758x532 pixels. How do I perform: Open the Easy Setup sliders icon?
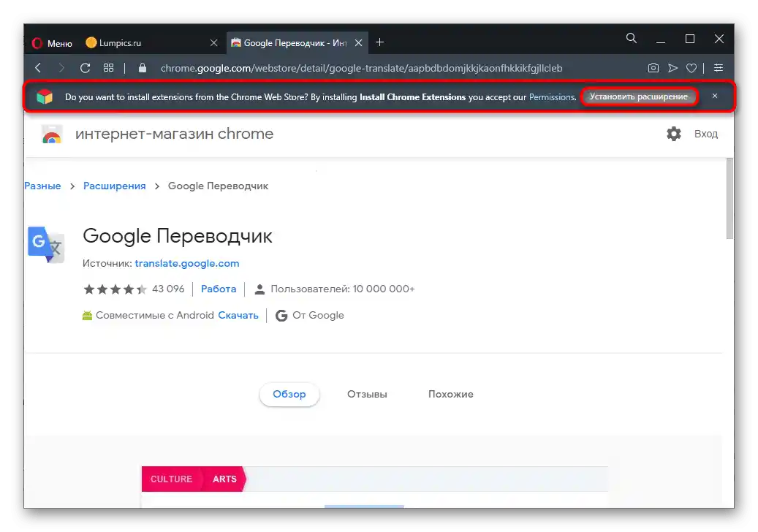point(719,68)
